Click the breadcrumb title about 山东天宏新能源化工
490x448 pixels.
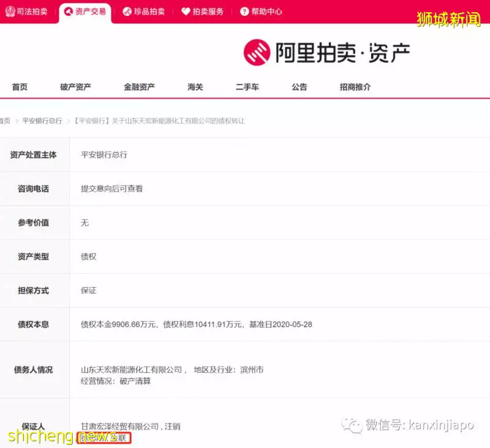point(159,121)
